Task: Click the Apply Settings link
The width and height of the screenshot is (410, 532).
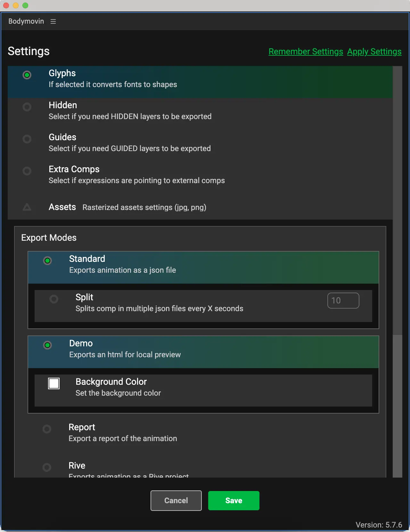Action: pyautogui.click(x=374, y=52)
